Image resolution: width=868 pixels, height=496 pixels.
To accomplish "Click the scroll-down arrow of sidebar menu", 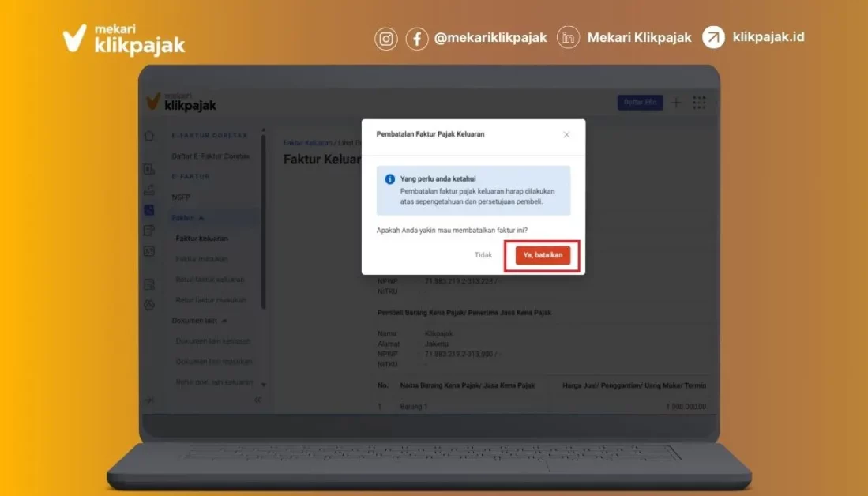I will point(264,384).
